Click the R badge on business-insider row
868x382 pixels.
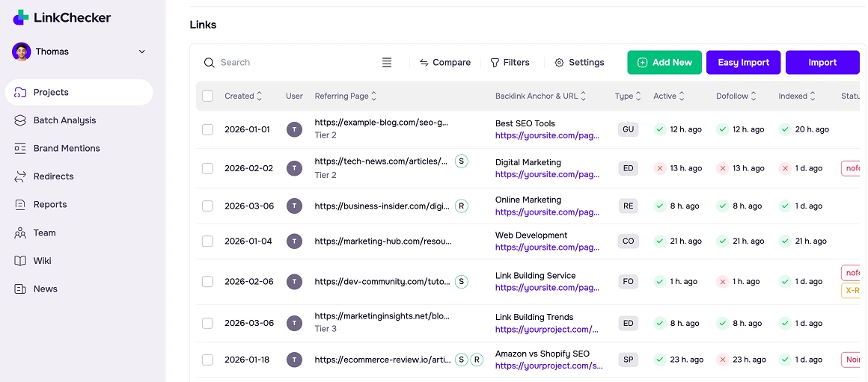pyautogui.click(x=461, y=206)
